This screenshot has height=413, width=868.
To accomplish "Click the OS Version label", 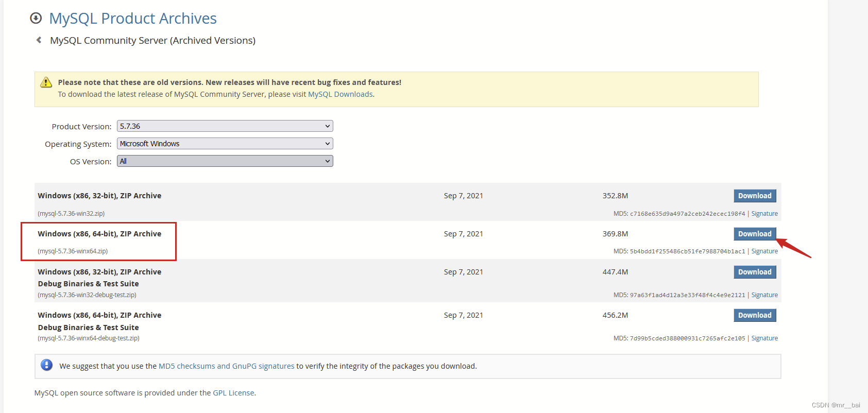I will coord(91,162).
